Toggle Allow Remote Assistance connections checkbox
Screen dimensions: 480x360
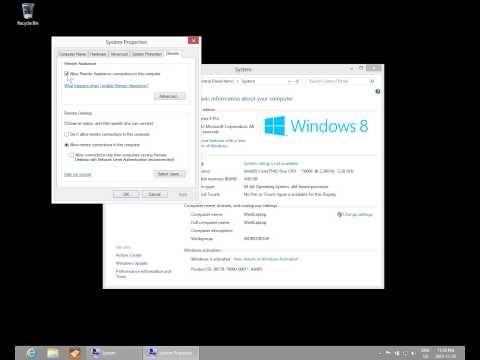[x=66, y=73]
